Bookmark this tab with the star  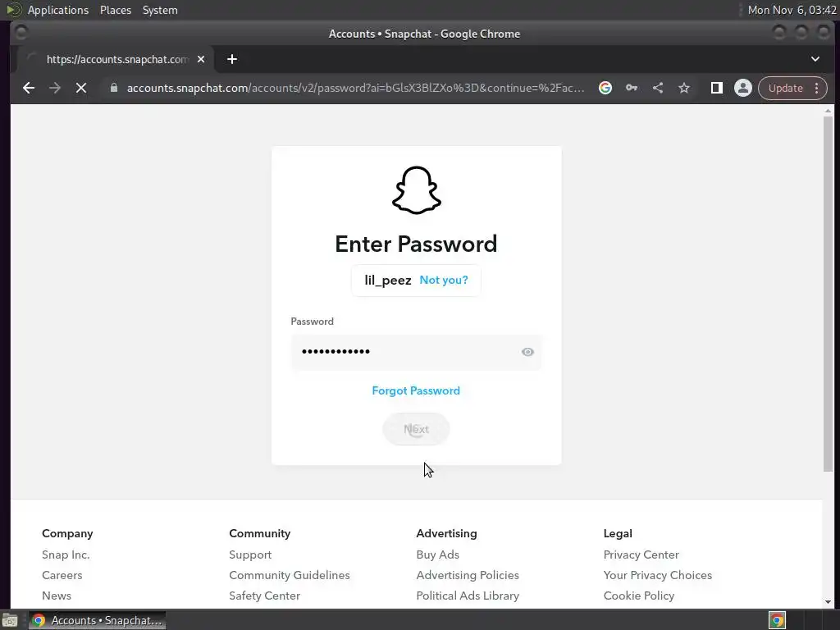point(684,88)
